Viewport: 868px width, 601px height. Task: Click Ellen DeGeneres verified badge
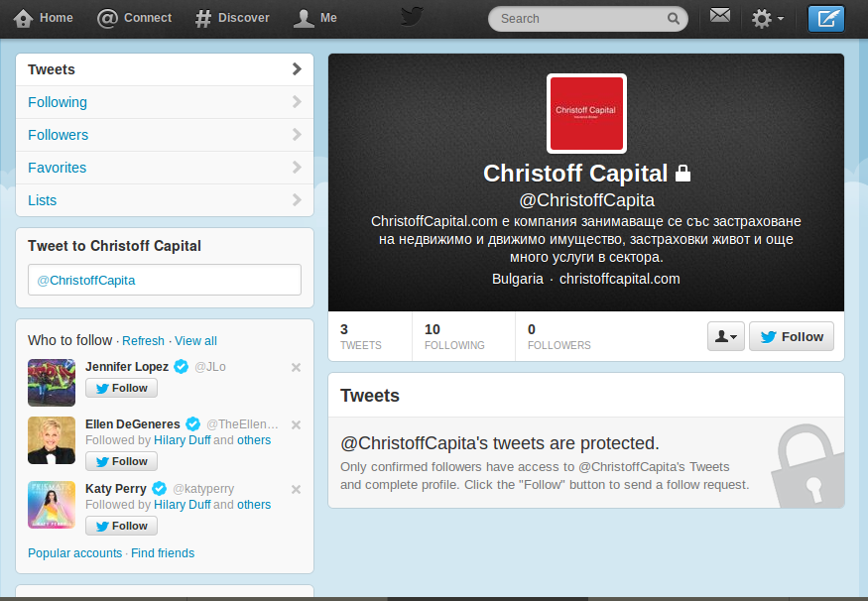192,423
